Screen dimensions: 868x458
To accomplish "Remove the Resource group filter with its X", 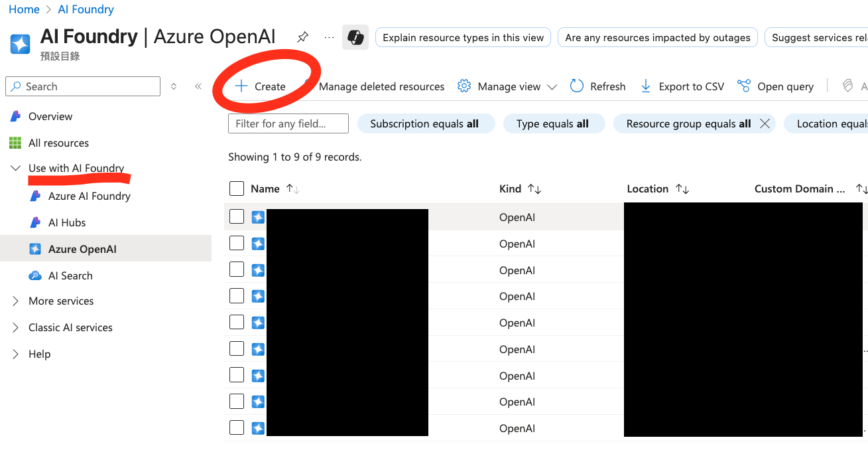I will 765,123.
